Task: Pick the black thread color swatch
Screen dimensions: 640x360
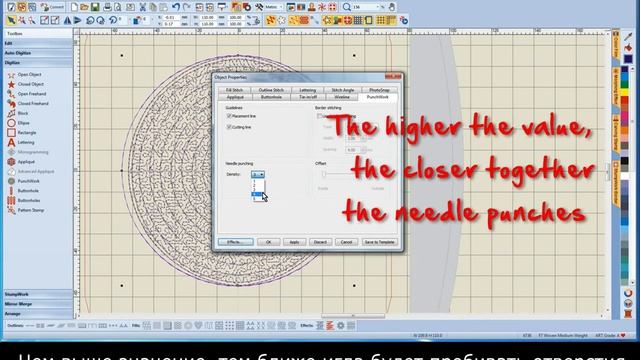Action: click(x=624, y=161)
